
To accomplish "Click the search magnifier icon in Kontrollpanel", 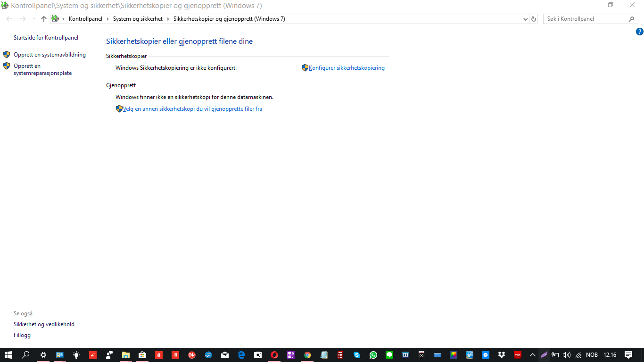I will tap(632, 19).
